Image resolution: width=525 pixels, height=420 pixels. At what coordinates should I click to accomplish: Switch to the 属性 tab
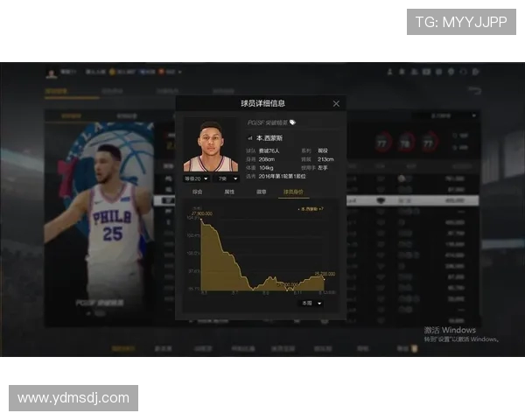(x=229, y=191)
